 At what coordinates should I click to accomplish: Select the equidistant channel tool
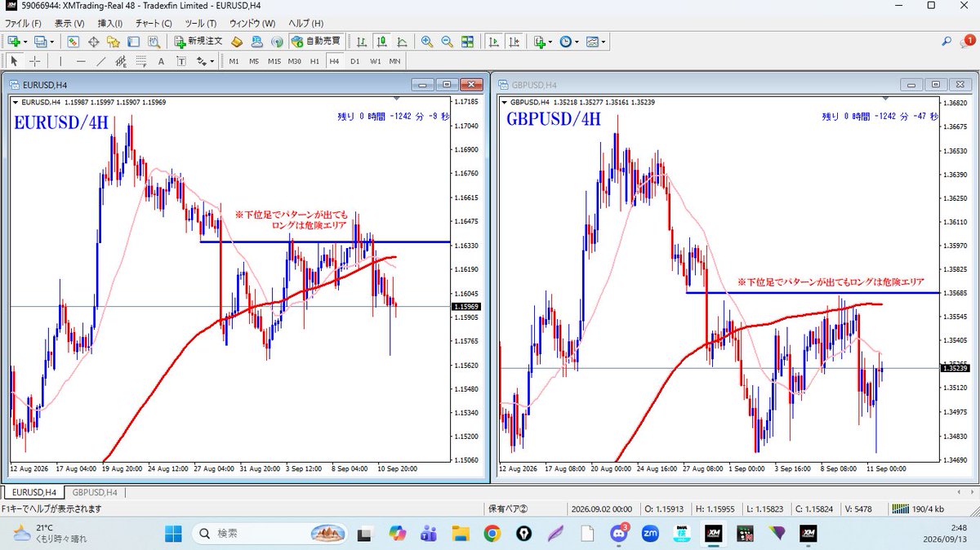click(121, 61)
